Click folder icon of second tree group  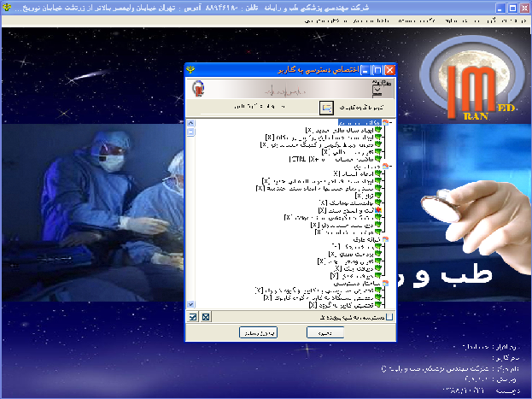385,167
